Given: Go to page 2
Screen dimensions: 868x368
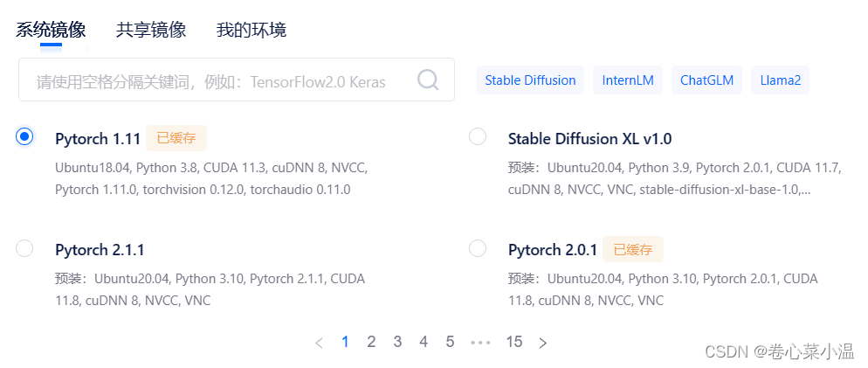Looking at the screenshot, I should (371, 342).
